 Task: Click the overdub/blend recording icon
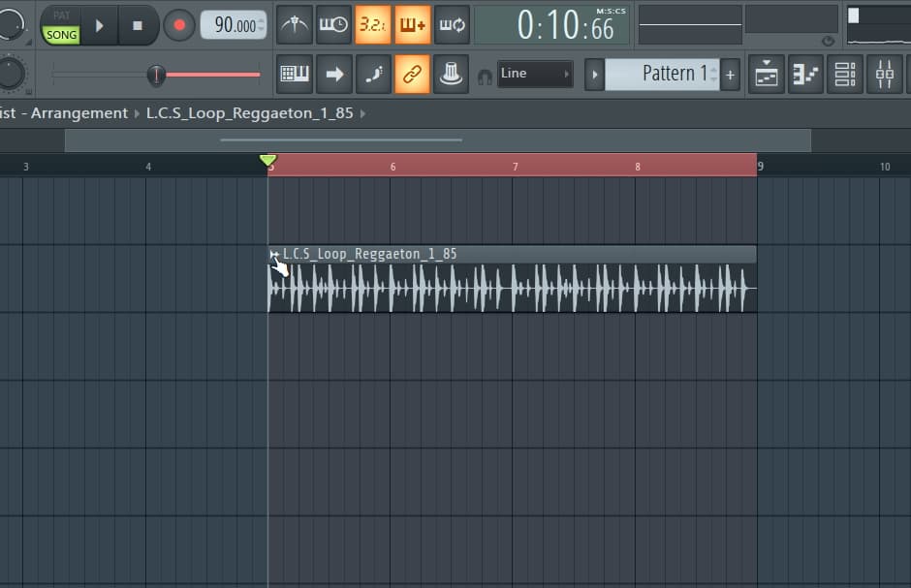coord(413,24)
